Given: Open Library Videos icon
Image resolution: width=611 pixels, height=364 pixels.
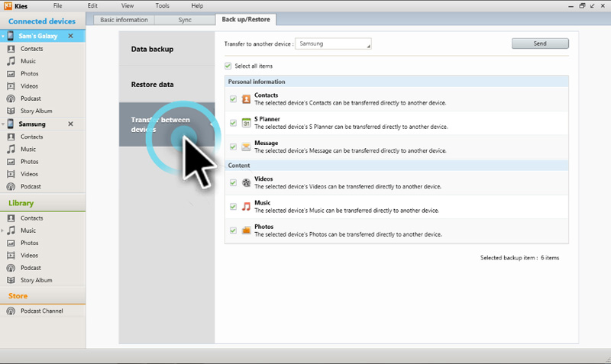Looking at the screenshot, I should point(11,256).
